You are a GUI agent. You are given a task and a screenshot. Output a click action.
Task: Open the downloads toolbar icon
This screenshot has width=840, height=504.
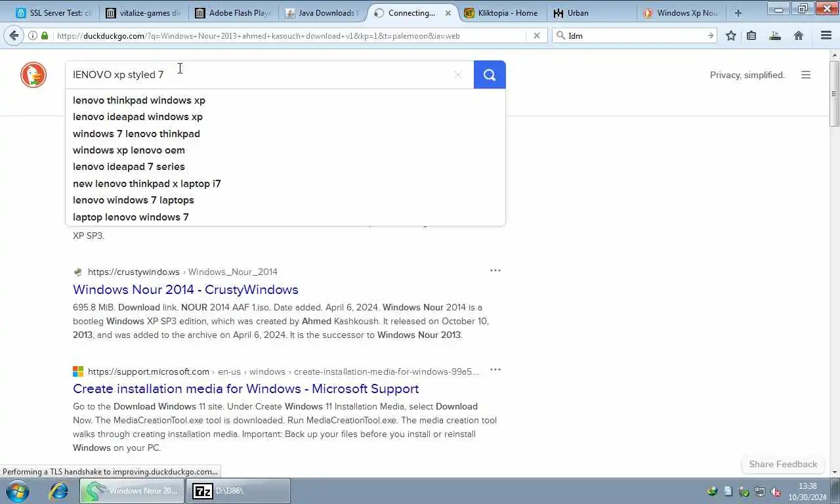775,36
